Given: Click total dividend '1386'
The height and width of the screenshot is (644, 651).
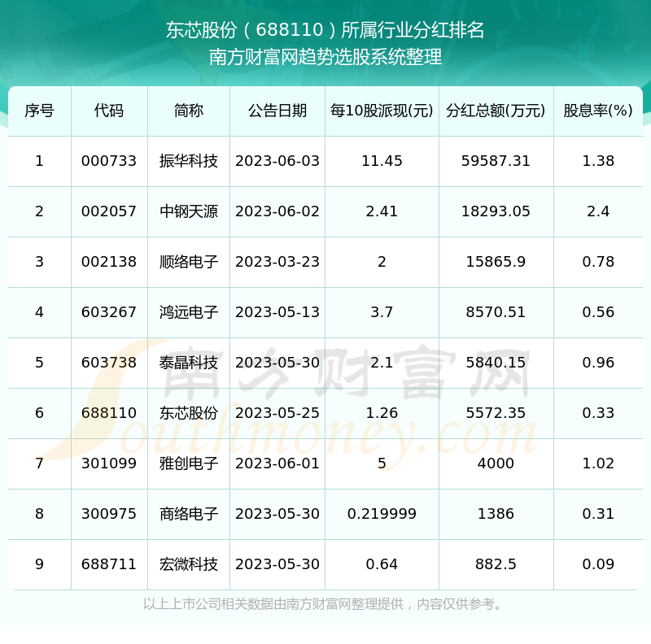Looking at the screenshot, I should (x=496, y=514).
